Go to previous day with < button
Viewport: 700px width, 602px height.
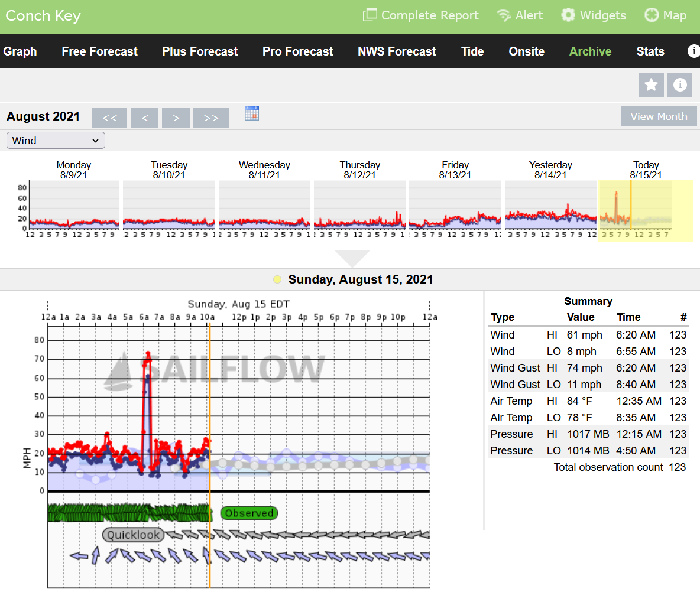(145, 118)
